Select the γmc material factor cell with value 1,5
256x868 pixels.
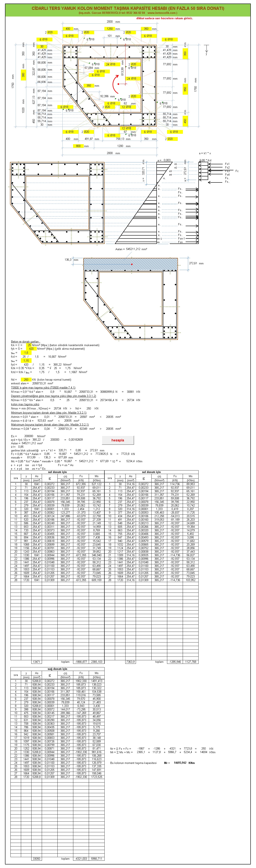(26, 353)
